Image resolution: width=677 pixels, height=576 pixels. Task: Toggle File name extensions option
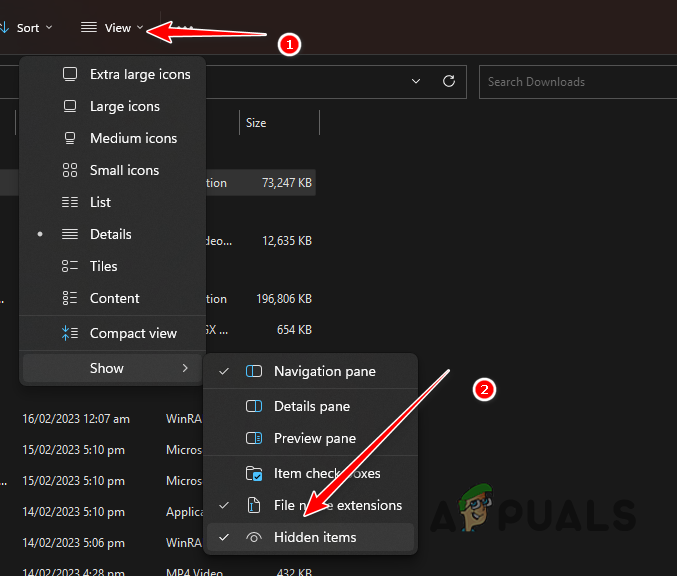tap(310, 505)
